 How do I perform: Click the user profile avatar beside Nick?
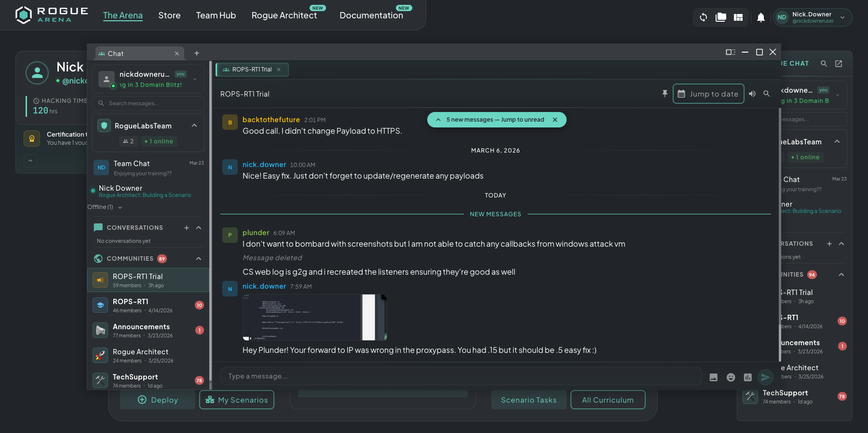37,73
